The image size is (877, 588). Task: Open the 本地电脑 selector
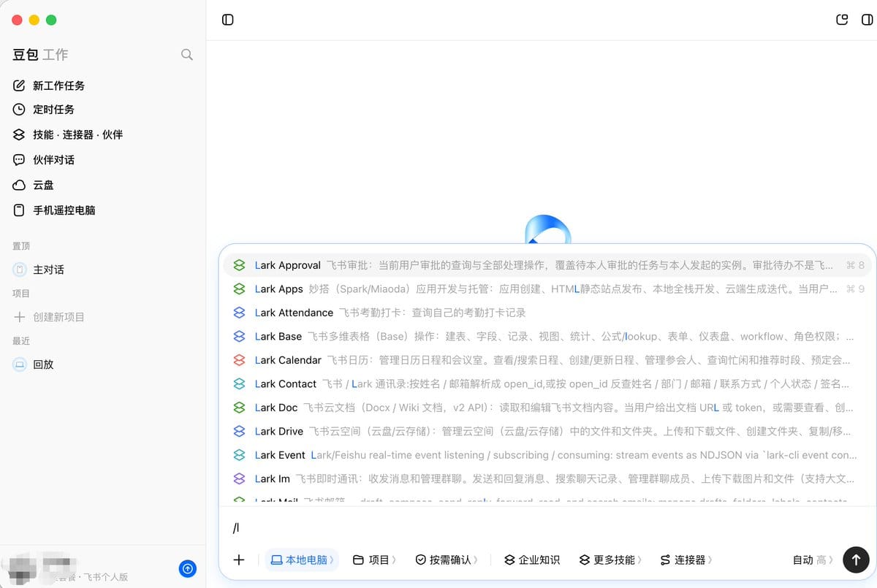302,560
